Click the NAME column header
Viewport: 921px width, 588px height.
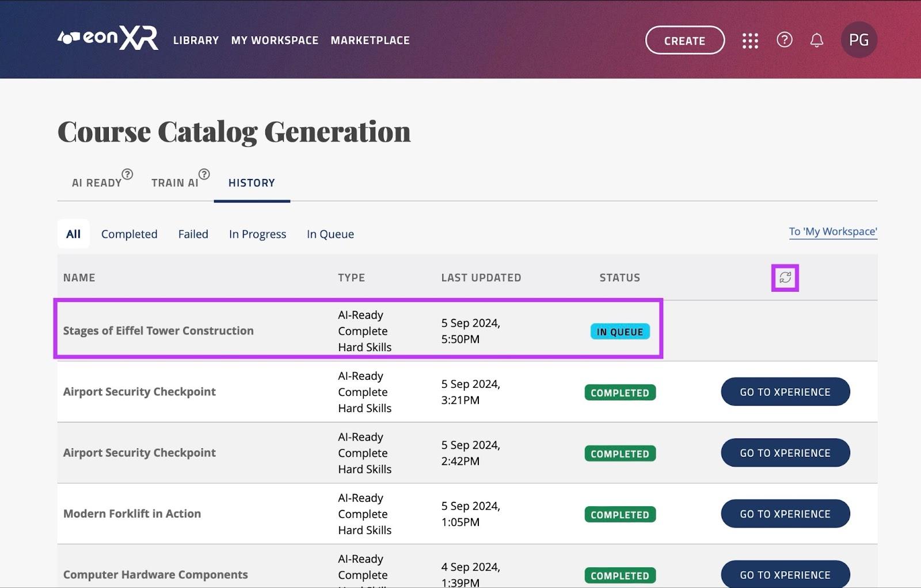[x=79, y=277]
